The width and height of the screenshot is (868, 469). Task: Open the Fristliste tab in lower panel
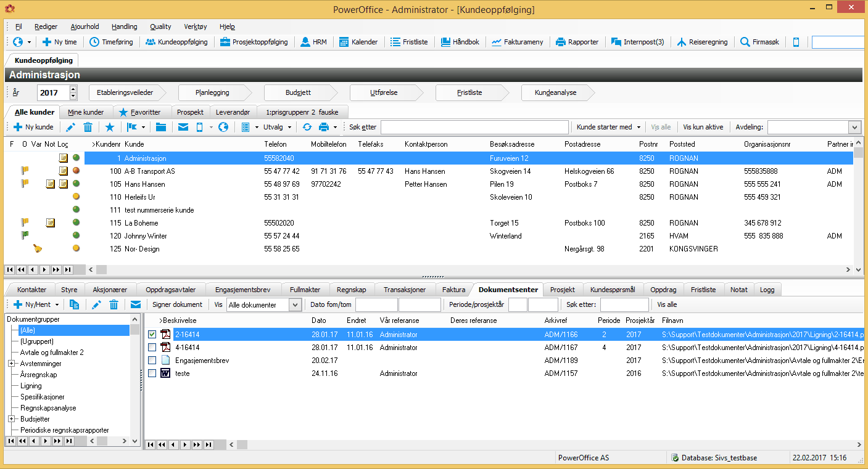703,290
